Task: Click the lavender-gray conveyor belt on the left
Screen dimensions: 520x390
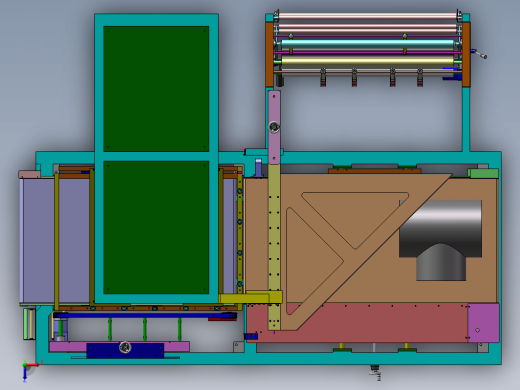Action: click(38, 240)
